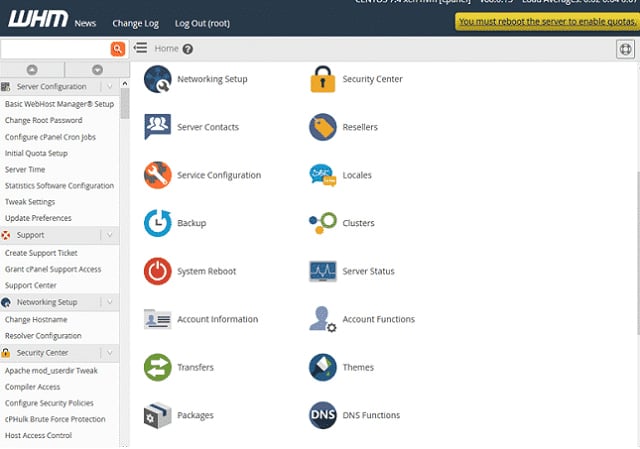Open the Security Center padlock icon
This screenshot has width=640, height=449.
pos(322,79)
